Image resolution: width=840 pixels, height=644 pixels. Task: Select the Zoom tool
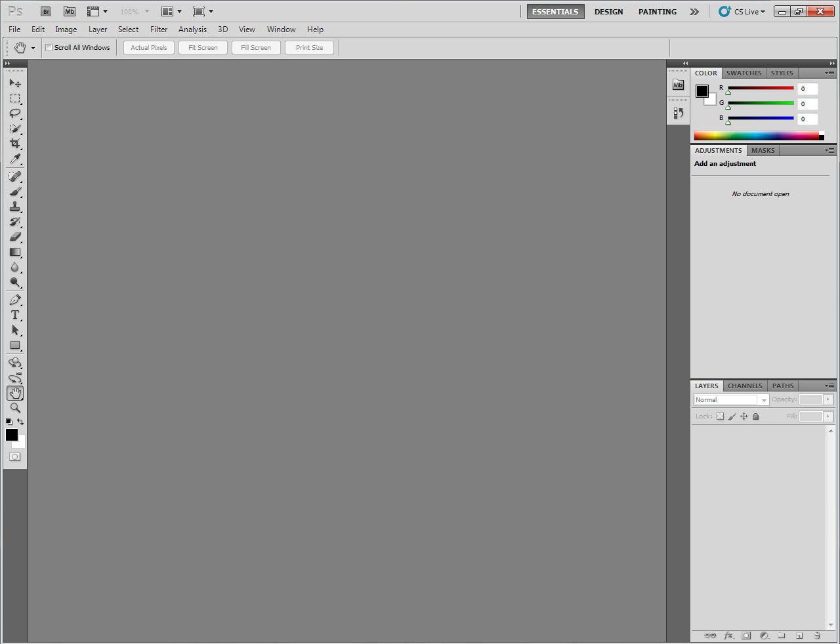click(x=15, y=408)
